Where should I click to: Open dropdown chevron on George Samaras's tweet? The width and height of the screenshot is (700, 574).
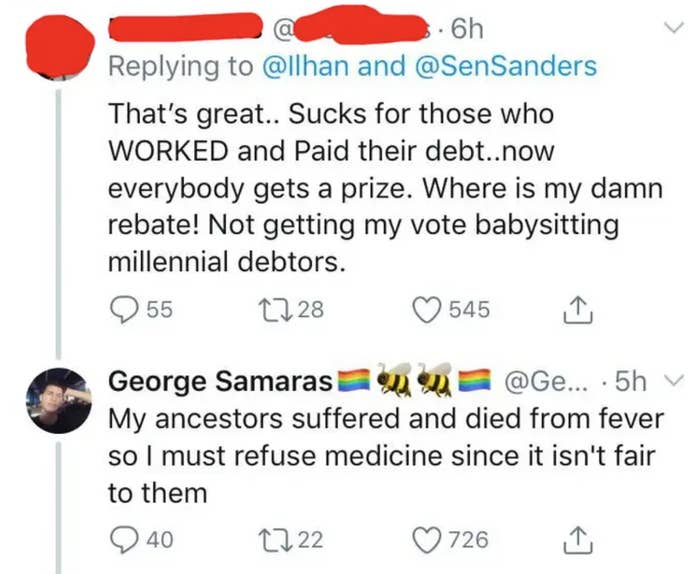[673, 380]
